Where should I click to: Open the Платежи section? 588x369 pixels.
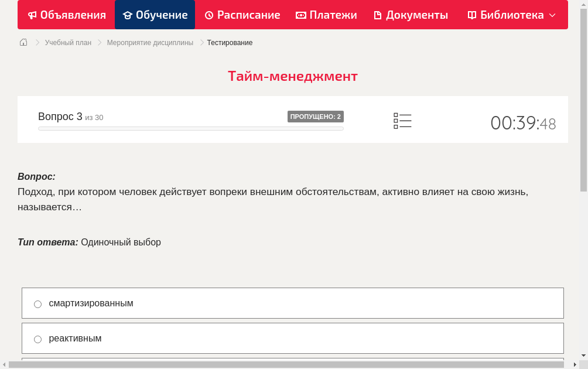pos(326,15)
